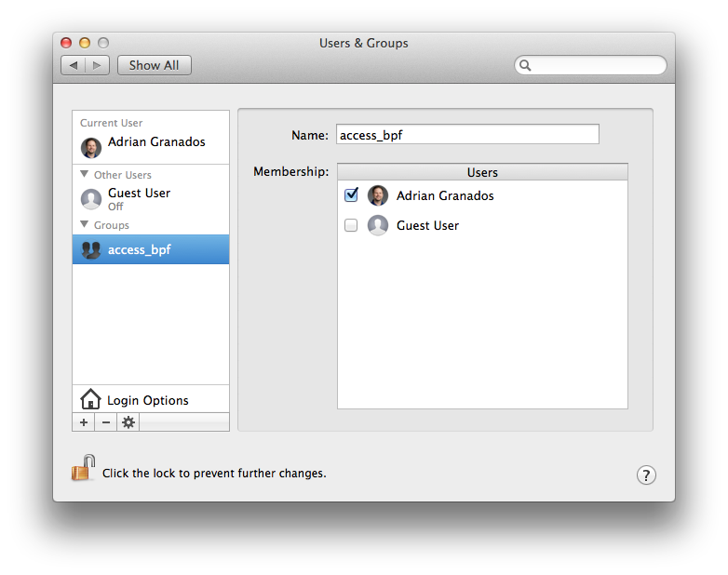Click the forward navigation arrow
The width and height of the screenshot is (728, 575).
[97, 65]
